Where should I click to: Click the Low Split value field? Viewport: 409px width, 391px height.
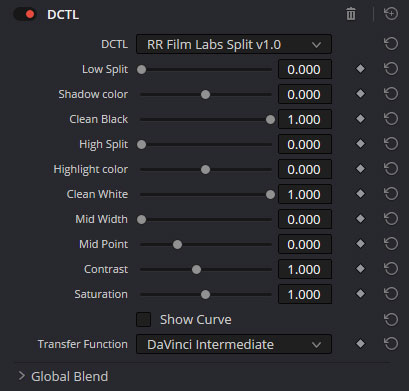pyautogui.click(x=305, y=69)
